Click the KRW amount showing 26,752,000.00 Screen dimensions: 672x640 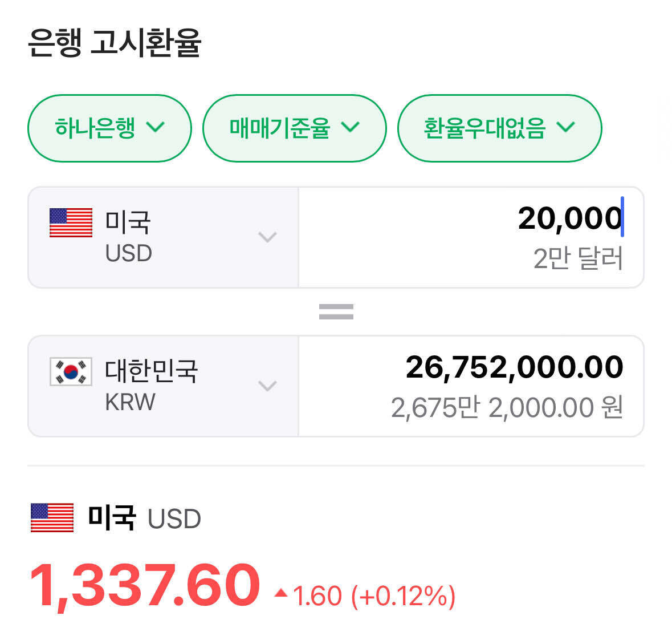[x=514, y=367]
